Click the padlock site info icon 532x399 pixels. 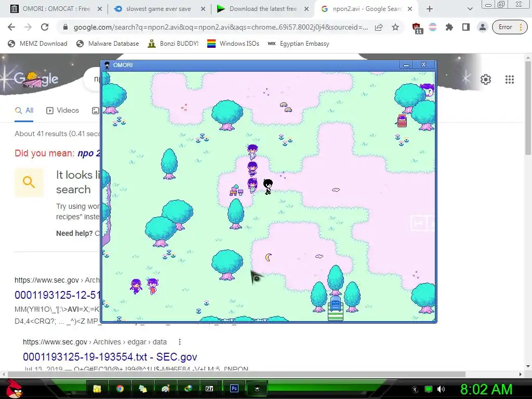65,27
